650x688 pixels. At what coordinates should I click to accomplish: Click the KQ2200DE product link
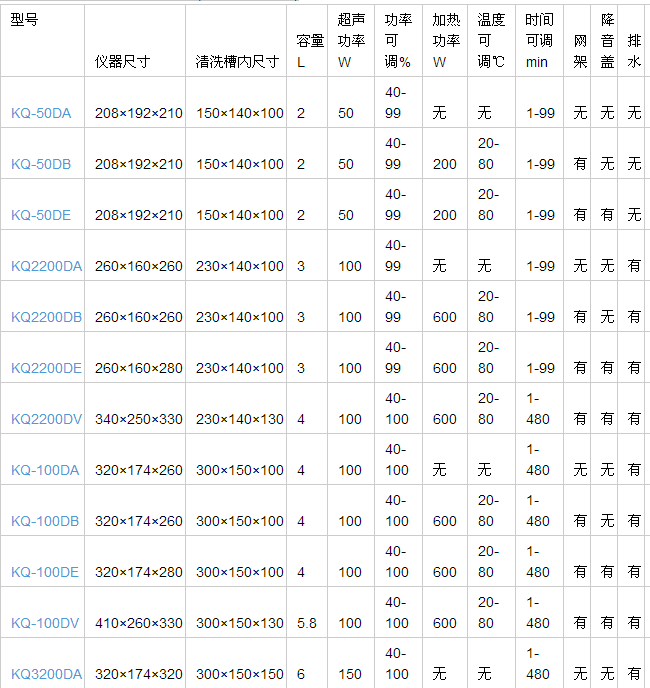(46, 368)
